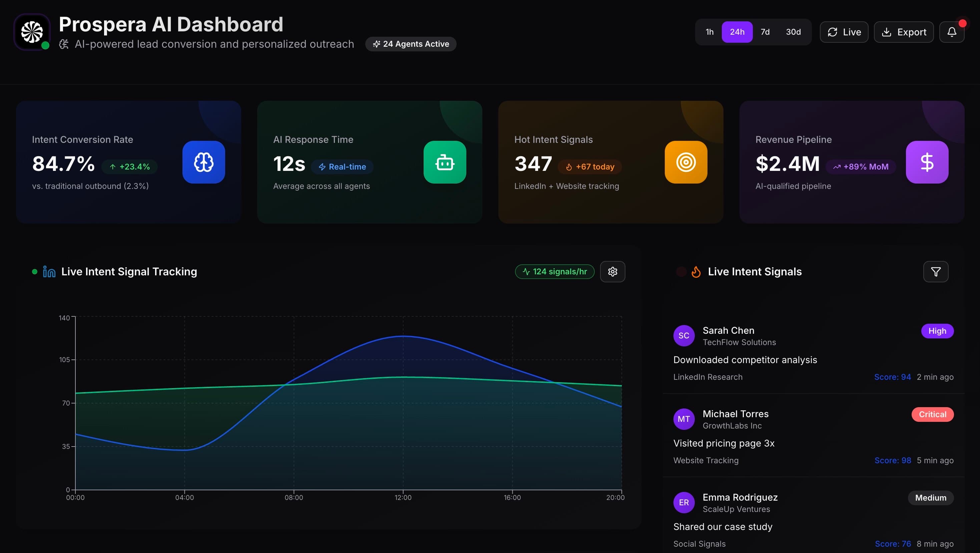Viewport: 980px width, 553px height.
Task: Click the dollar icon on Revenue Pipeline card
Action: pos(927,162)
